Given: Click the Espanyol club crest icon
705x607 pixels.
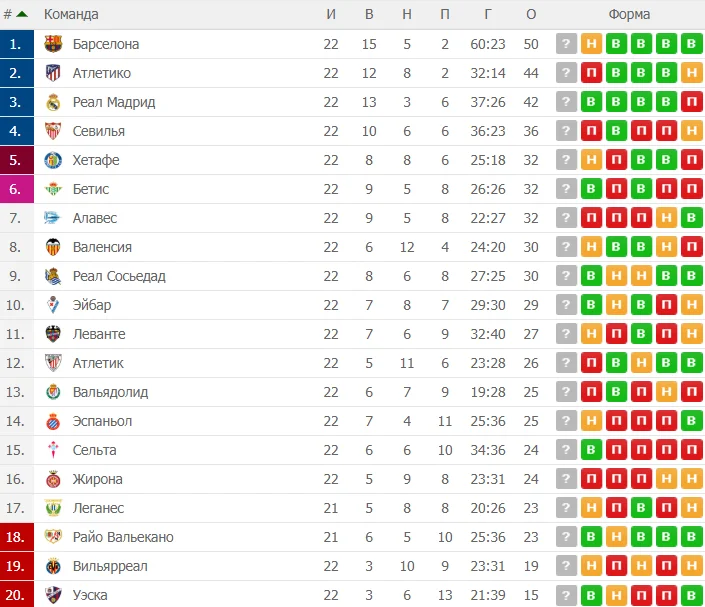Looking at the screenshot, I should (x=53, y=421).
